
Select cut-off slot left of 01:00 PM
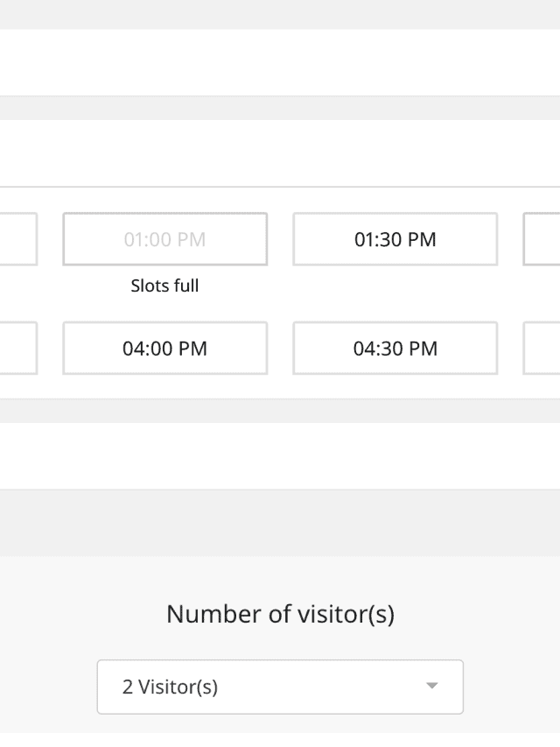[17, 239]
